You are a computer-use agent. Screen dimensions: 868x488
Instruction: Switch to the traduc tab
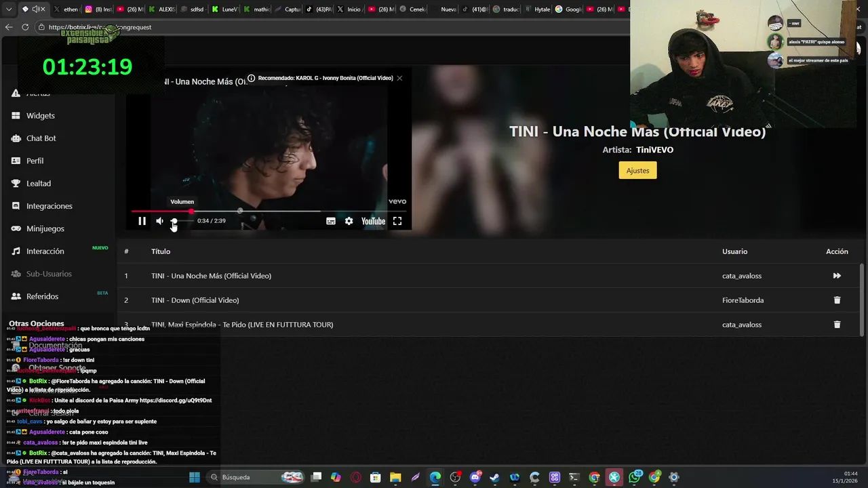[506, 9]
